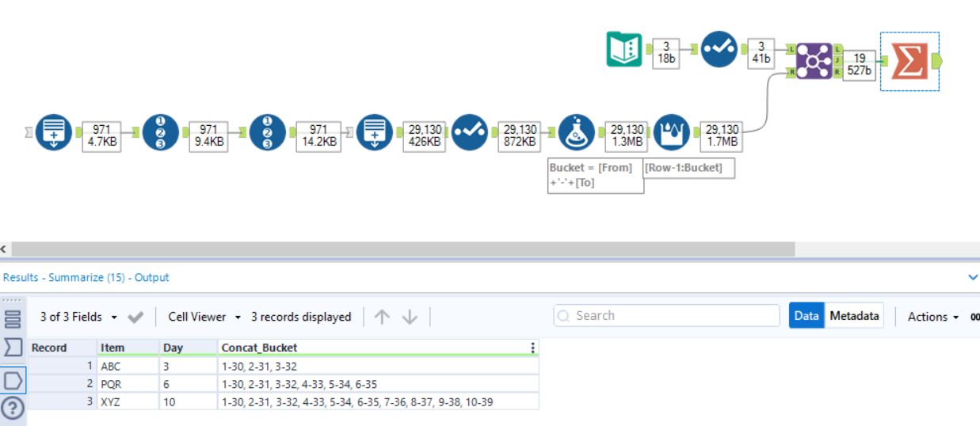980x426 pixels.
Task: Click the Multi-Row Formula tool
Action: 672,132
